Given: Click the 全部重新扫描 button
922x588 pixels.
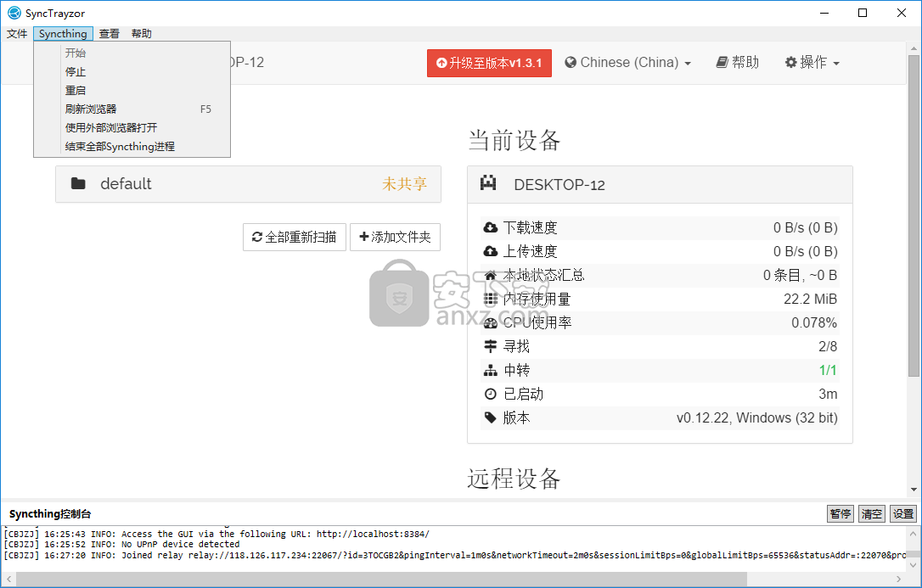Looking at the screenshot, I should click(x=295, y=237).
